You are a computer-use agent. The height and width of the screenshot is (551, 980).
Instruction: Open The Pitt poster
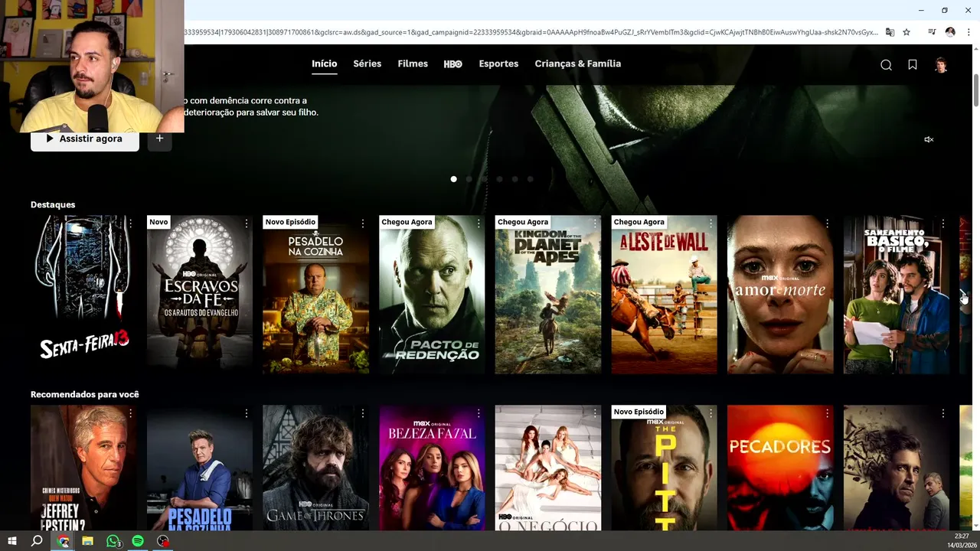(665, 468)
